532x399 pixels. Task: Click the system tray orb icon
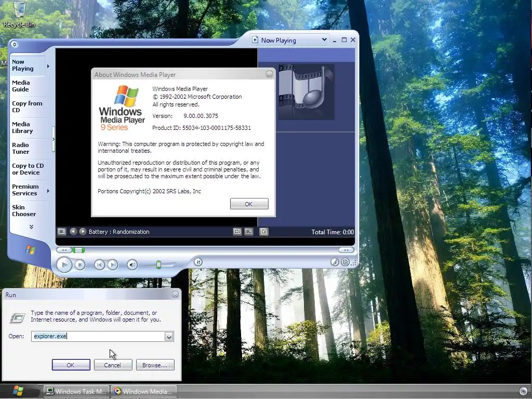[x=523, y=392]
